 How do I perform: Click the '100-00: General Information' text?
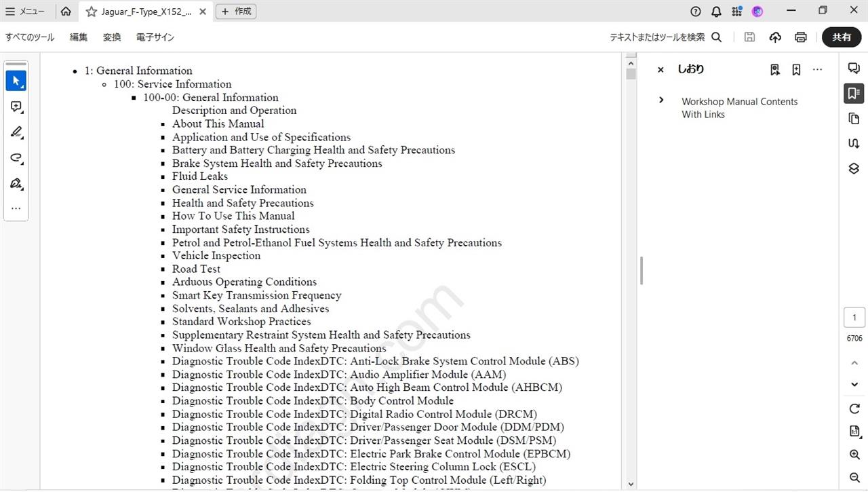[x=210, y=97]
